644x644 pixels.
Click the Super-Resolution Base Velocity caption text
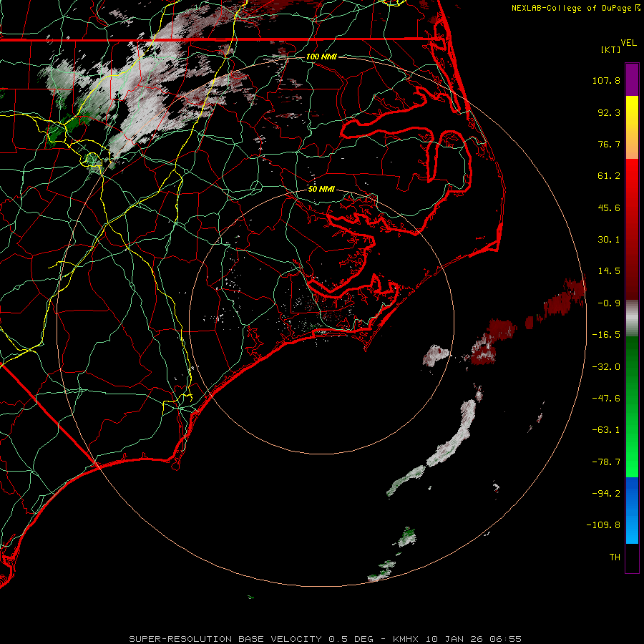[326, 639]
